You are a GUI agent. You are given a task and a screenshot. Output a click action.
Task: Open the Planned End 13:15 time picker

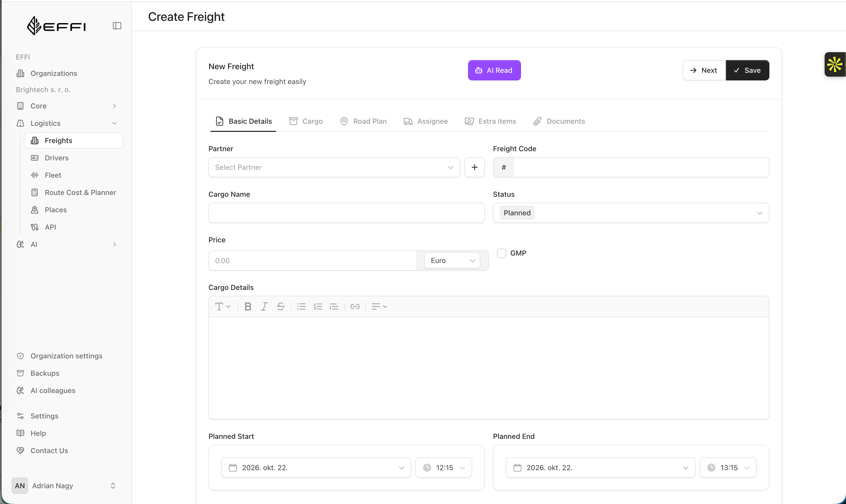pyautogui.click(x=728, y=468)
